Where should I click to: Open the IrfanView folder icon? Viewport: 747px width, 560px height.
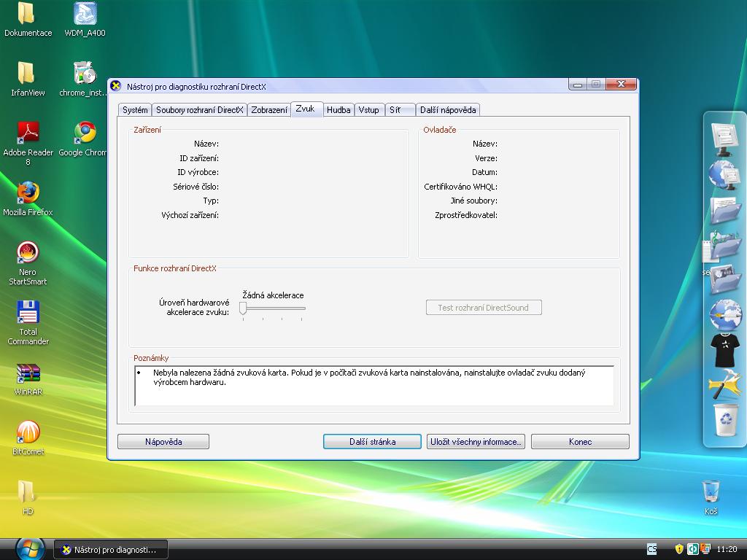[26, 74]
